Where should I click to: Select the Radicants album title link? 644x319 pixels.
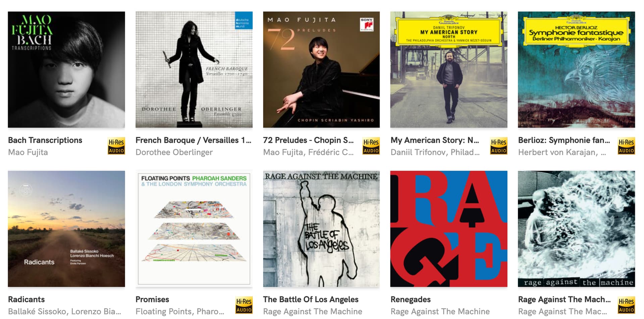tap(26, 299)
